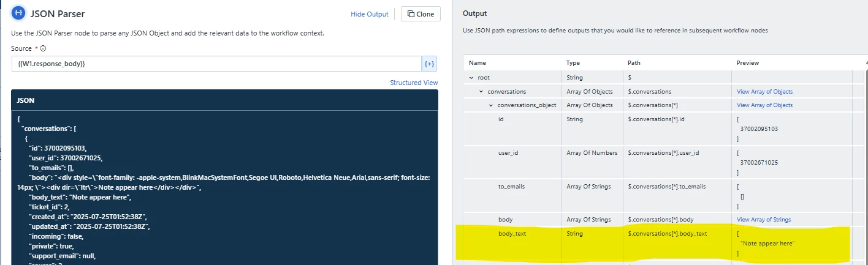The height and width of the screenshot is (265, 868).
Task: Click path $.conversations[*].user_id
Action: coord(664,152)
